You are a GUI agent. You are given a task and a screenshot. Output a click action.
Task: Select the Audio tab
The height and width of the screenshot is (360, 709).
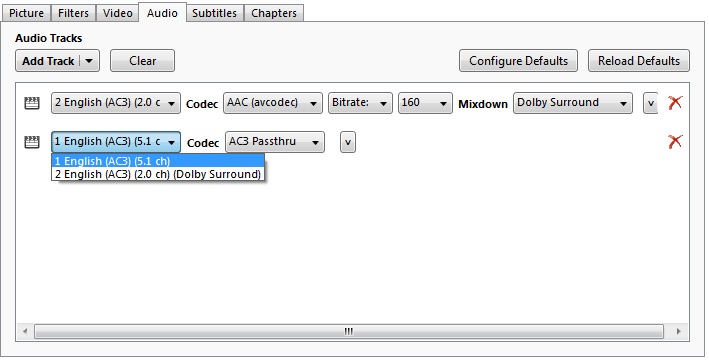coord(162,13)
